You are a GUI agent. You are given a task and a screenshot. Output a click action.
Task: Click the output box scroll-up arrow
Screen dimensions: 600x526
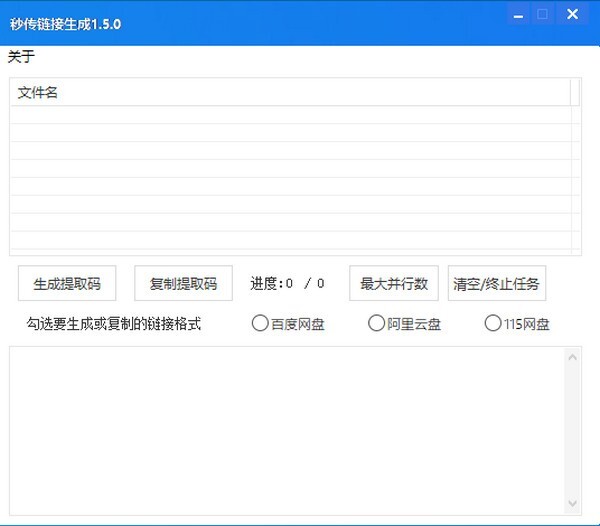[572, 357]
